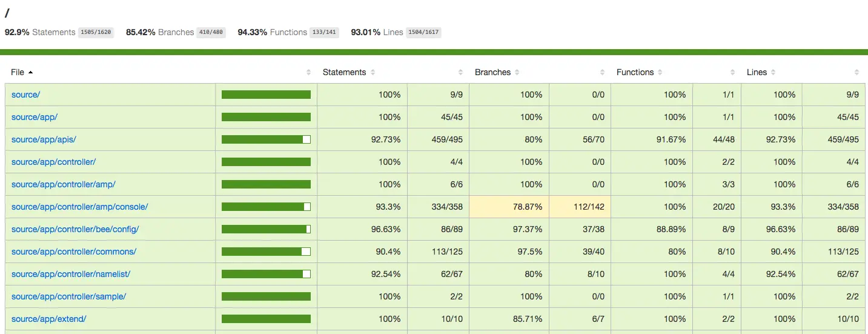Click the sort arrows after the Branches count column

point(603,72)
